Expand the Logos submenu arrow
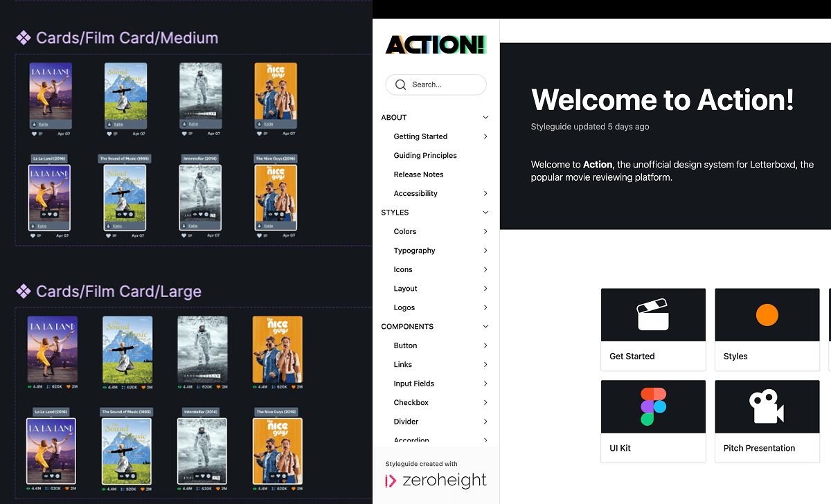 [485, 307]
